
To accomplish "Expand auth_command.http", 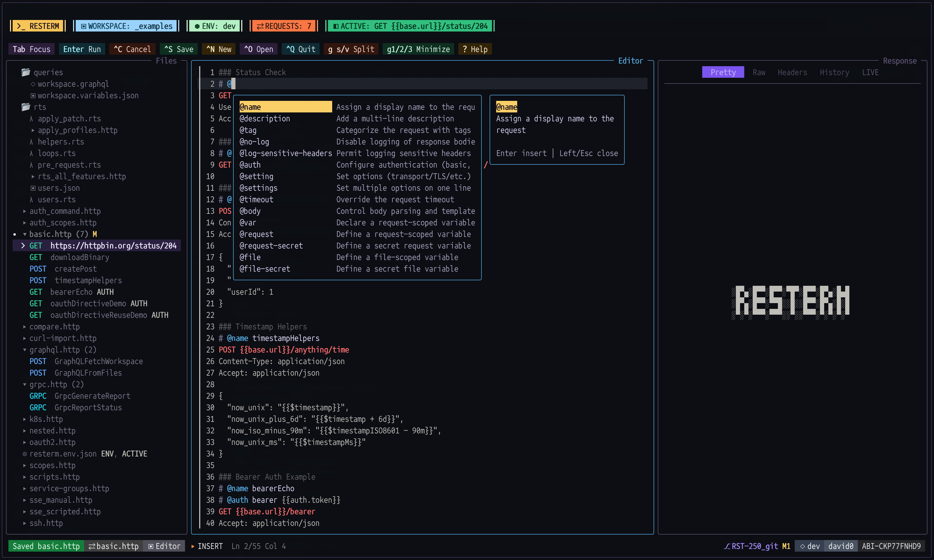I will 24,211.
